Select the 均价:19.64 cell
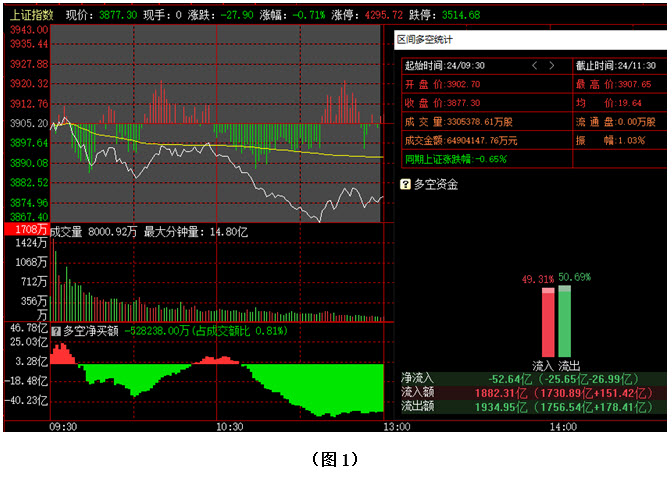The height and width of the screenshot is (484, 672). point(619,103)
